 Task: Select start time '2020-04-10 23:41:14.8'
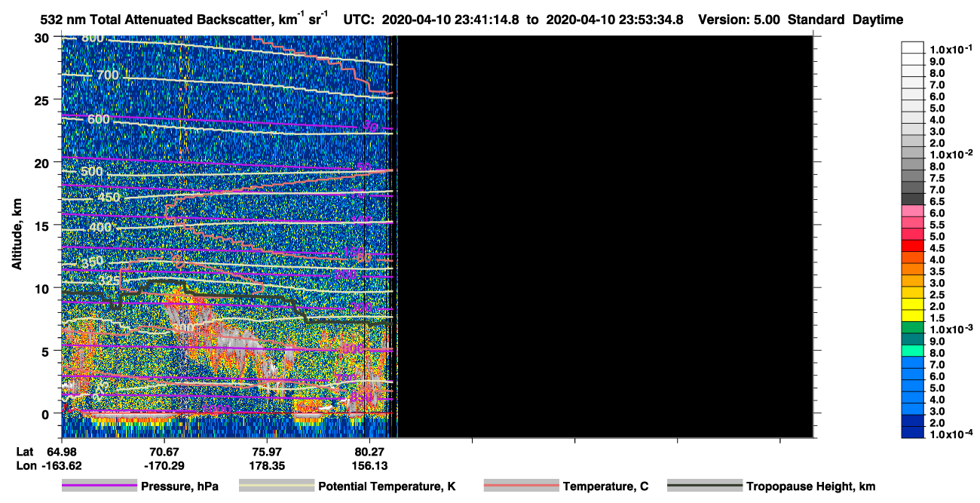[451, 20]
